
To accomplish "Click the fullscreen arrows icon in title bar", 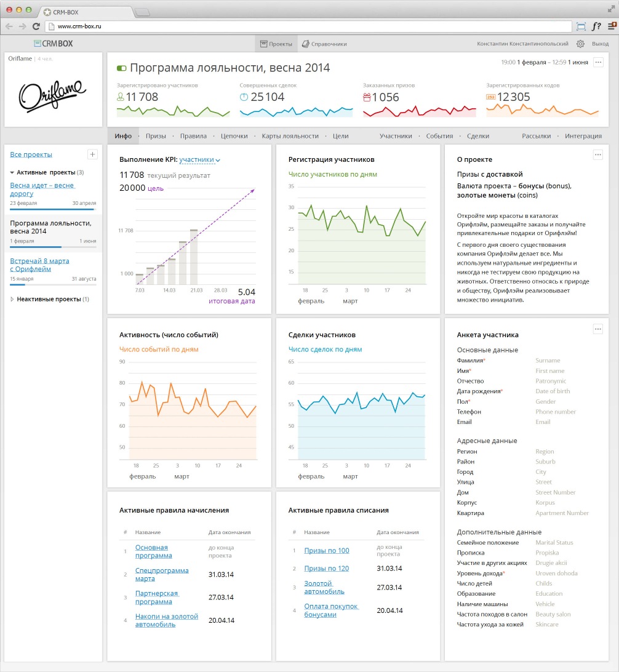I will click(611, 9).
